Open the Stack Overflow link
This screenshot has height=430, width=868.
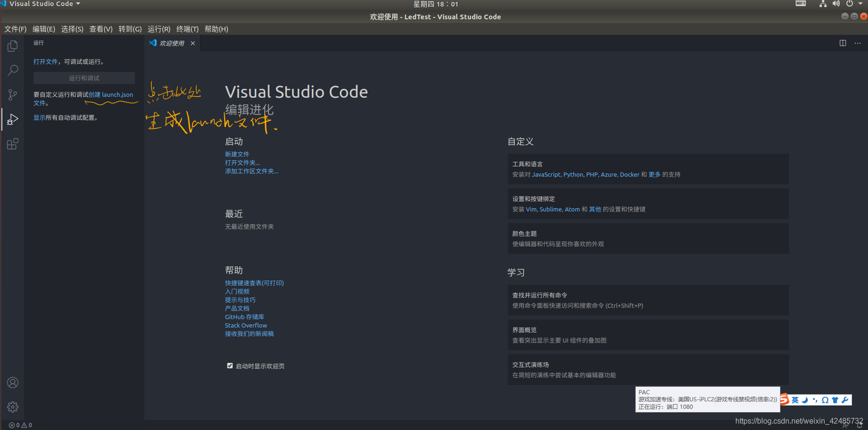point(246,325)
